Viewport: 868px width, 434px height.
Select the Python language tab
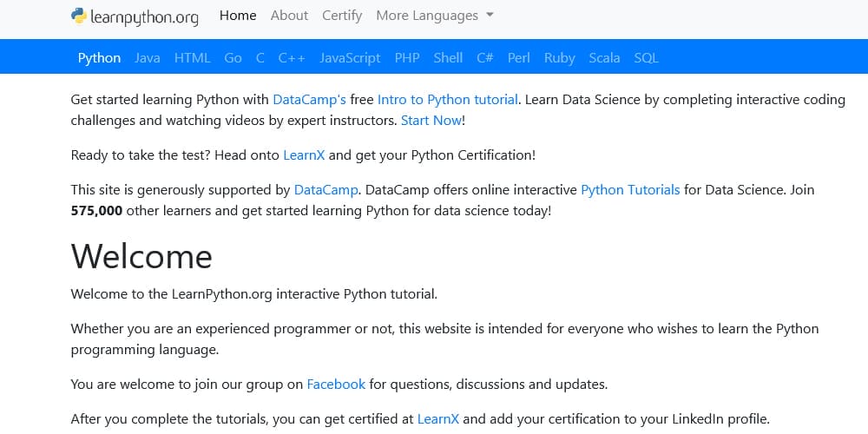click(x=99, y=58)
